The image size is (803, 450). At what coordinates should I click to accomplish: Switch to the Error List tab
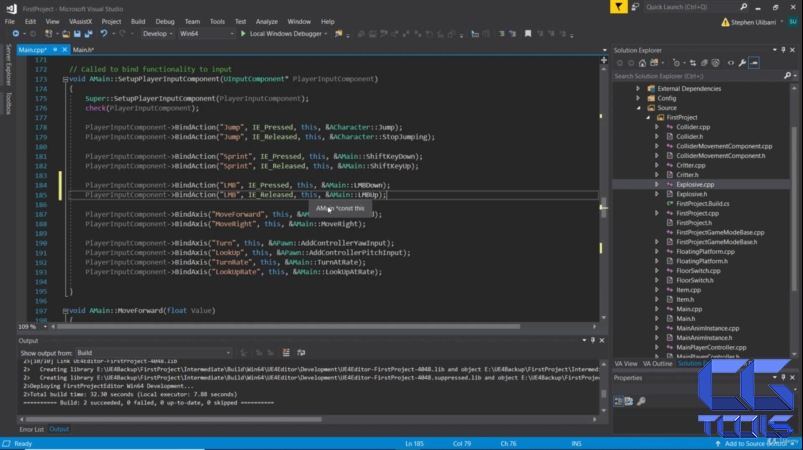(31, 429)
